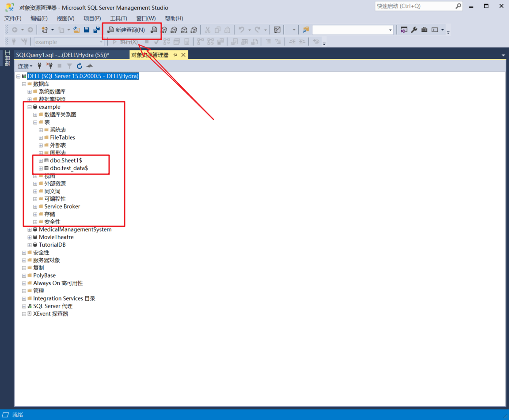Image resolution: width=509 pixels, height=420 pixels.
Task: Close the 对象资源管理器 tab
Action: pos(183,55)
